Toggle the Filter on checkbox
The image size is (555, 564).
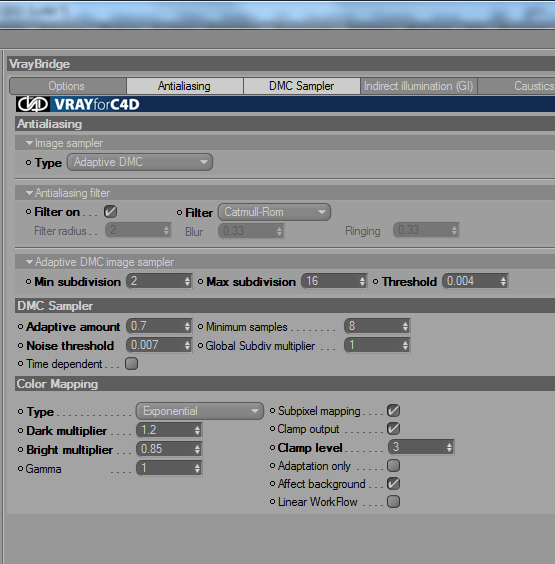pos(110,212)
